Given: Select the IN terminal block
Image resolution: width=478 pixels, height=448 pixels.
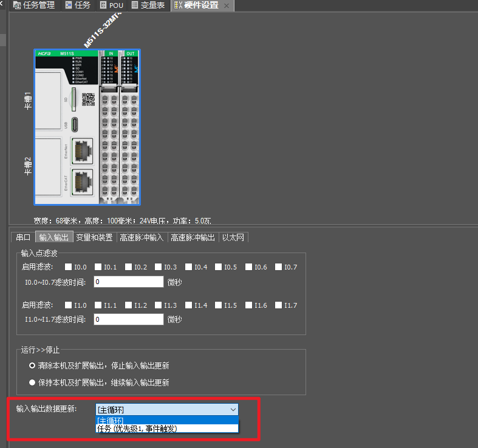Looking at the screenshot, I should pos(109,127).
